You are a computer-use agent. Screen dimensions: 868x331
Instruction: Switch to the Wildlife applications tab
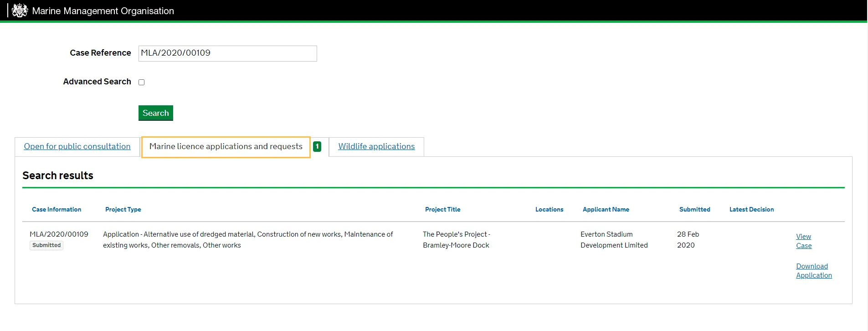pyautogui.click(x=376, y=146)
